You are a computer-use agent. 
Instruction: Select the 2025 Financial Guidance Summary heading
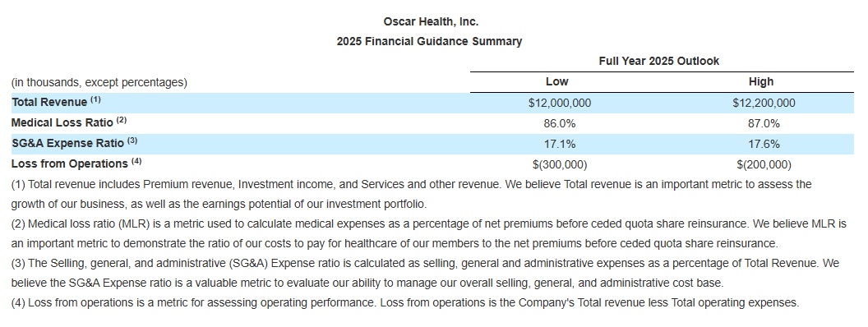coord(429,42)
